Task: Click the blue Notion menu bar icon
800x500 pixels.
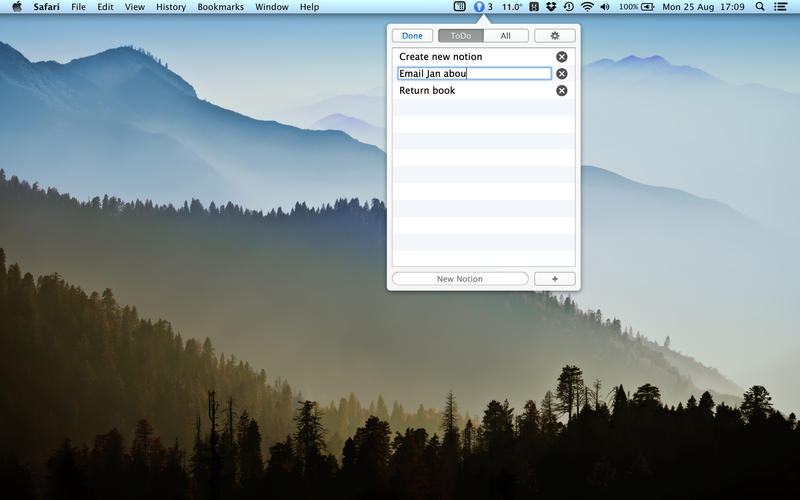Action: coord(479,7)
